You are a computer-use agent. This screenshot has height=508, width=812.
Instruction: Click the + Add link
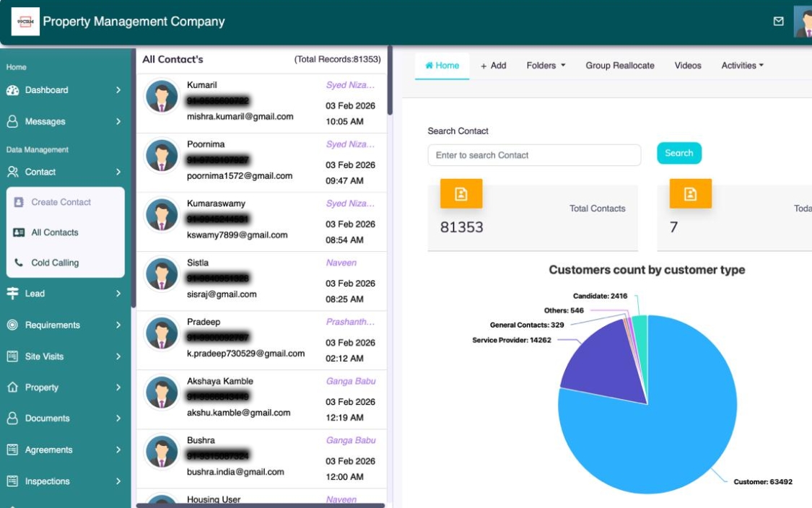point(494,65)
